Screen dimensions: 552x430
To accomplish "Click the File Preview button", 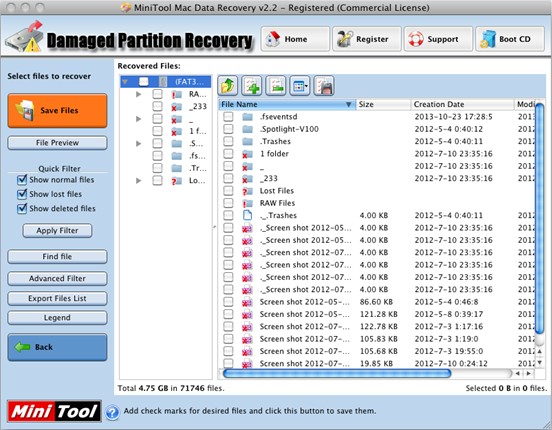I will click(x=57, y=143).
